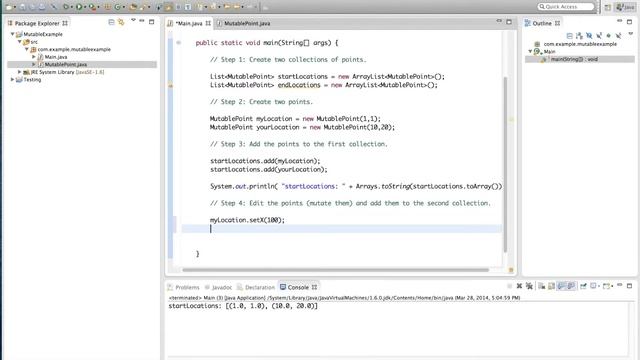Expand the JRE System Library node
Viewport: 640px width, 360px height.
19,72
